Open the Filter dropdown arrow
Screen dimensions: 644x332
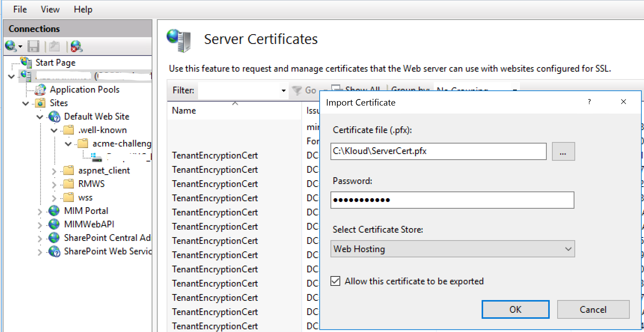pos(283,90)
